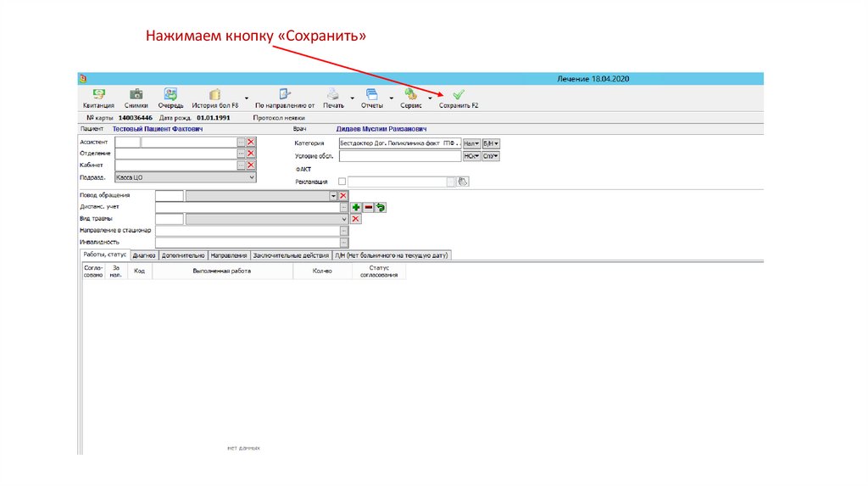The width and height of the screenshot is (868, 487).
Task: Click Выполненная работа column header
Action: (x=222, y=271)
